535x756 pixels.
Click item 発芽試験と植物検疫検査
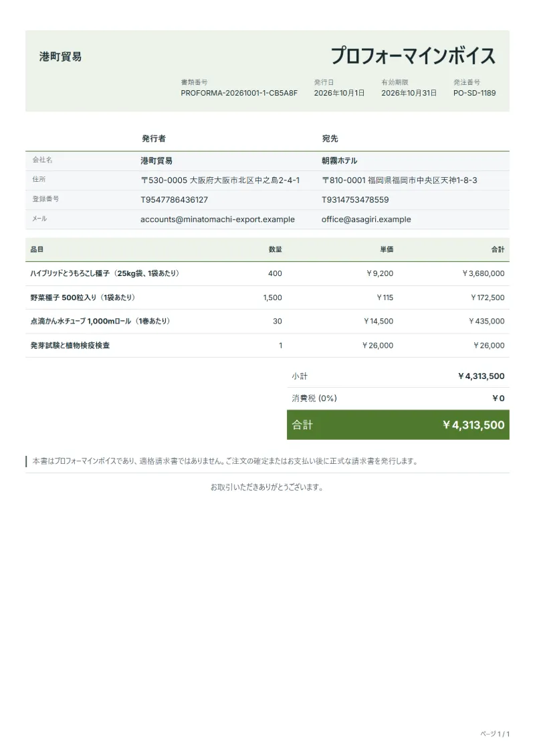(70, 346)
